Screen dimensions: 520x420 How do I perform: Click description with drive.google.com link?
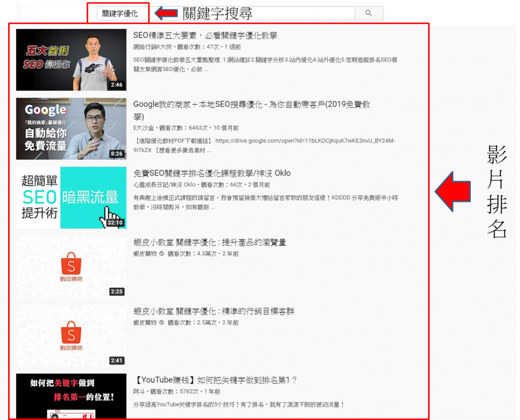click(264, 146)
